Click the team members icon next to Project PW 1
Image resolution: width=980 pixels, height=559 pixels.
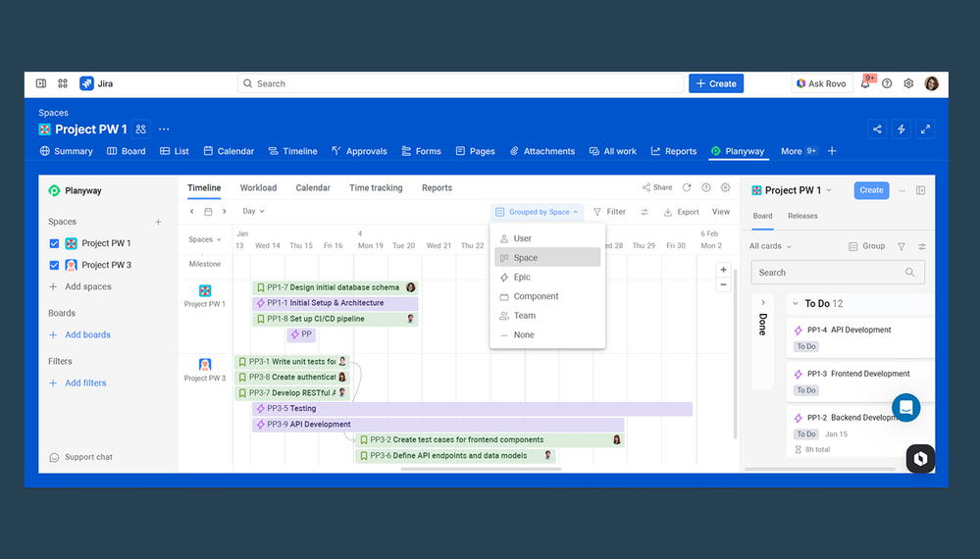click(x=140, y=129)
